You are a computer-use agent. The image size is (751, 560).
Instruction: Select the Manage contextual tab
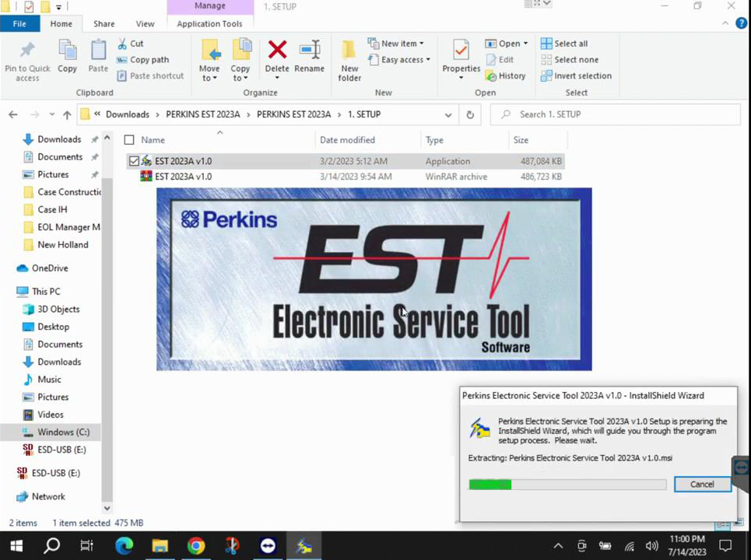coord(210,6)
